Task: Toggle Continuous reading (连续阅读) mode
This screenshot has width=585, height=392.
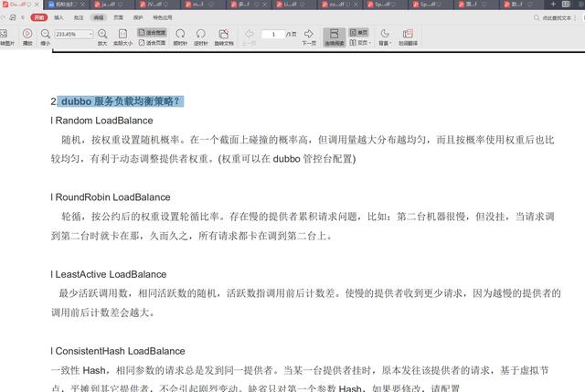Action: [335, 37]
